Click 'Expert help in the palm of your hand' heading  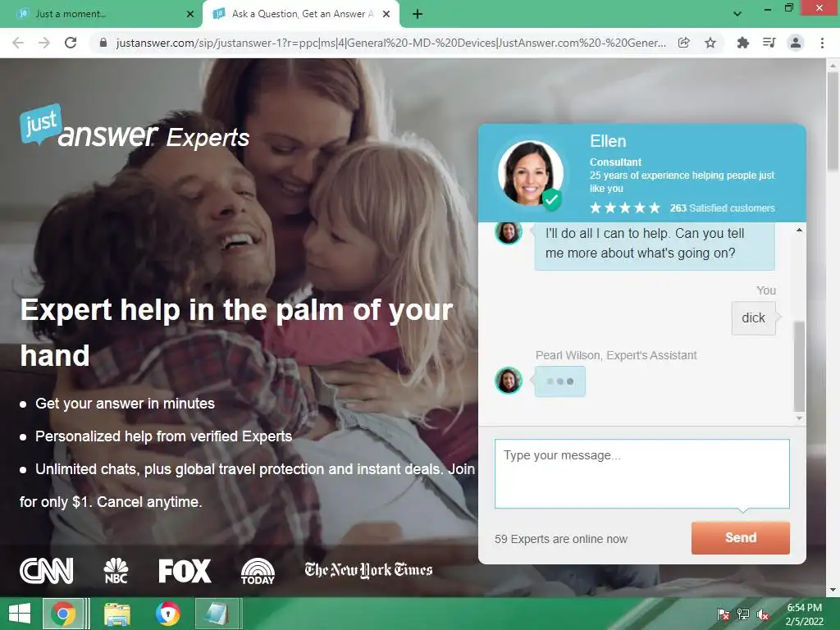point(237,333)
